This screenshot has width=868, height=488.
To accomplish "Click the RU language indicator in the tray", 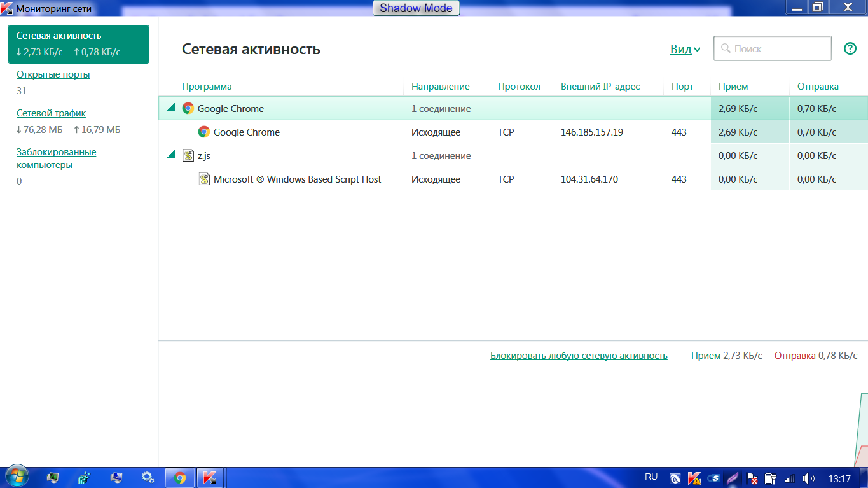I will coord(651,477).
